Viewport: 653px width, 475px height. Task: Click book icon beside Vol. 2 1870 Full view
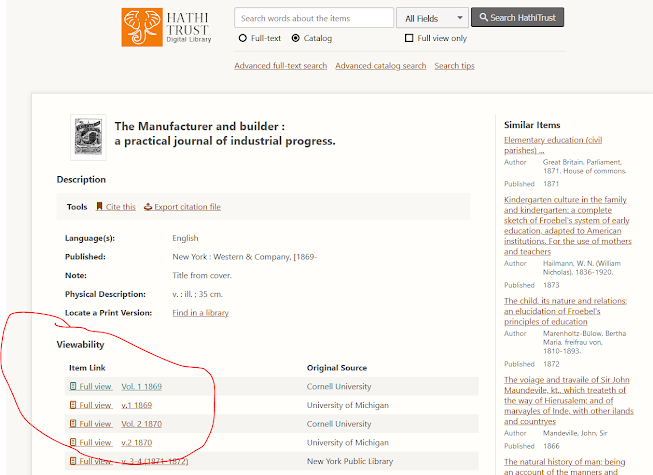(x=73, y=424)
